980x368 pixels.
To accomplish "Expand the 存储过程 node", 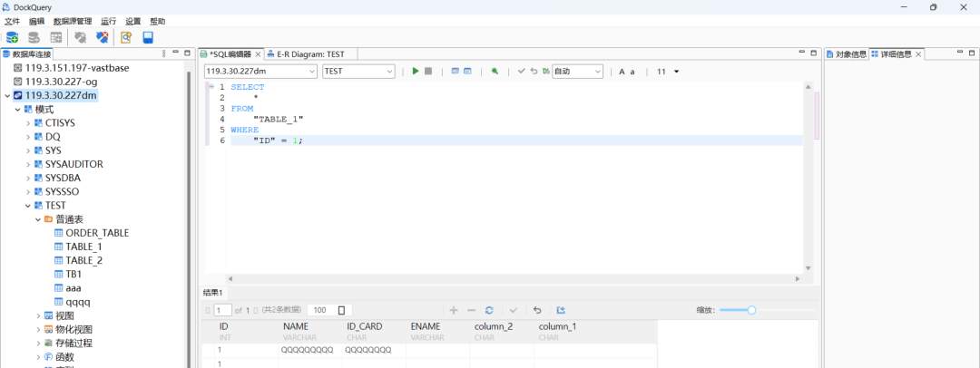I will [x=39, y=343].
